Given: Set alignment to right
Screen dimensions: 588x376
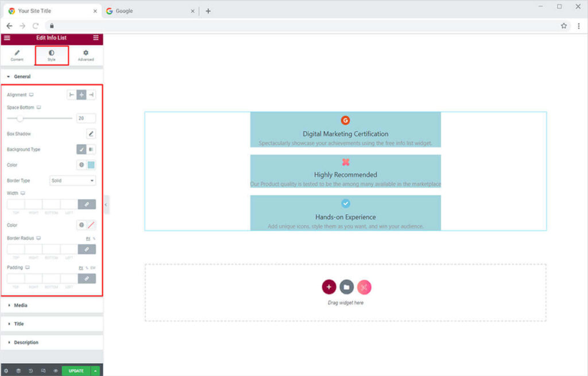Looking at the screenshot, I should click(x=91, y=95).
